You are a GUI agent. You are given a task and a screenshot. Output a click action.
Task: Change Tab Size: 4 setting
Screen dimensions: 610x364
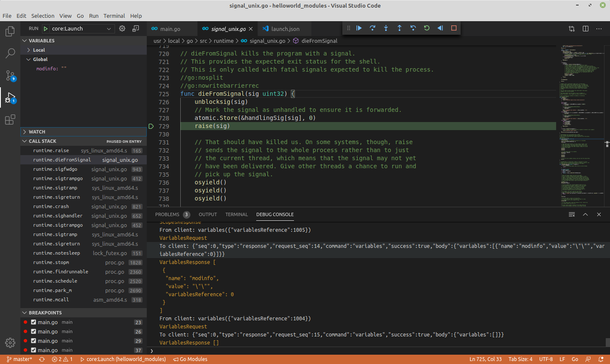tap(520, 359)
